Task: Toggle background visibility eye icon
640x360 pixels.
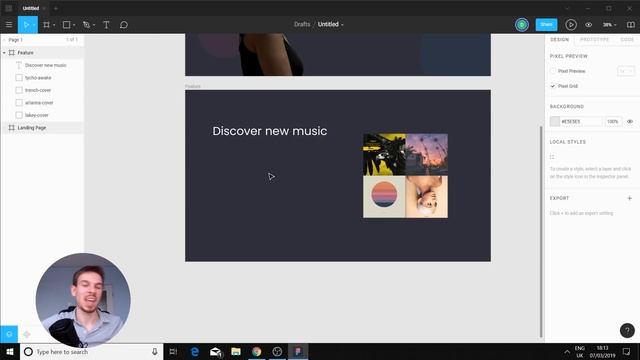Action: tap(630, 122)
